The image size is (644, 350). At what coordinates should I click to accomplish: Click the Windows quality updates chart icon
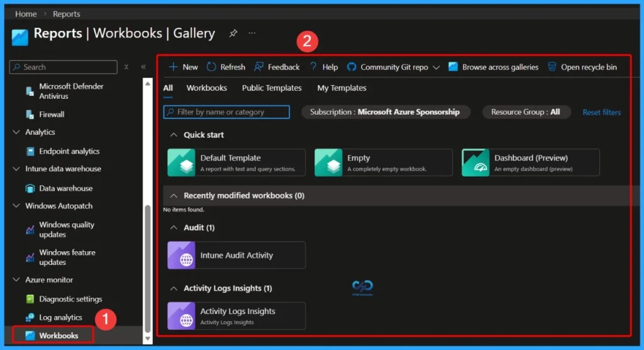[x=30, y=230]
